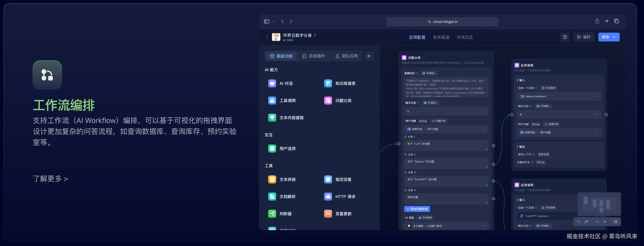
Task: Select the 知识库搜索 node icon
Action: point(328,83)
